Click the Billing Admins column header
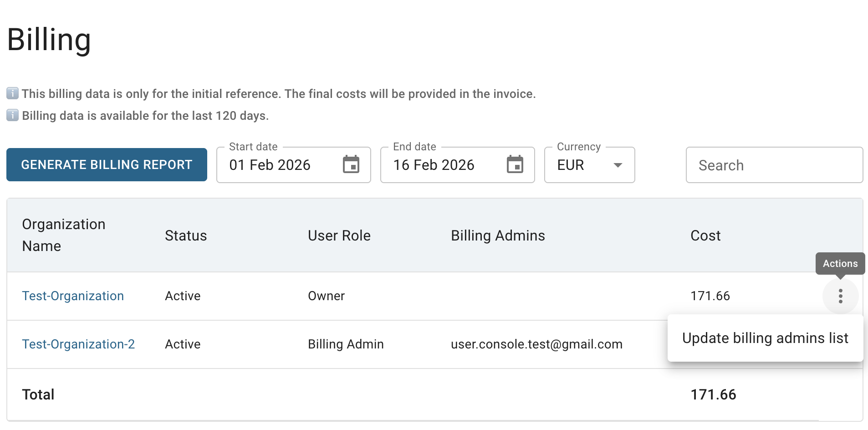This screenshot has width=868, height=430. (498, 235)
